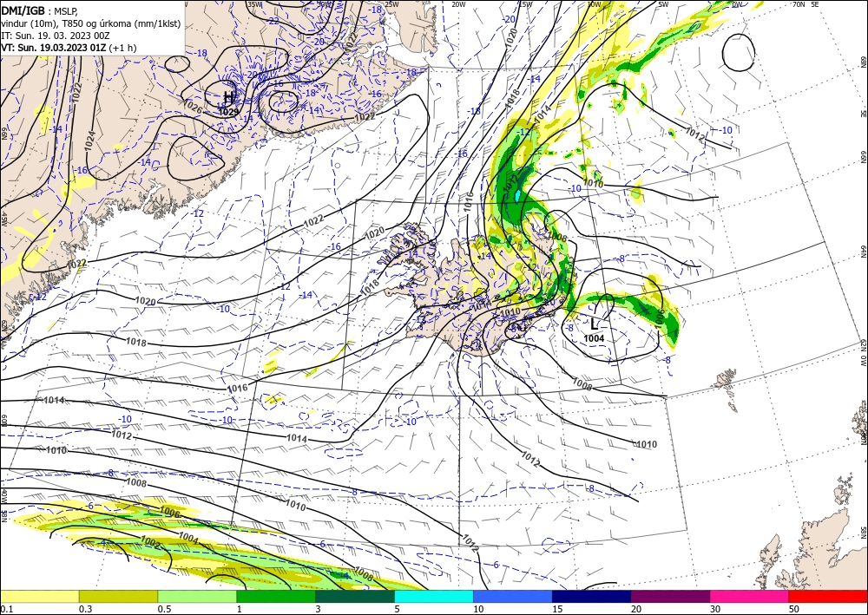Choose the navy 15 mm legend swatch
The width and height of the screenshot is (868, 615).
(592, 596)
